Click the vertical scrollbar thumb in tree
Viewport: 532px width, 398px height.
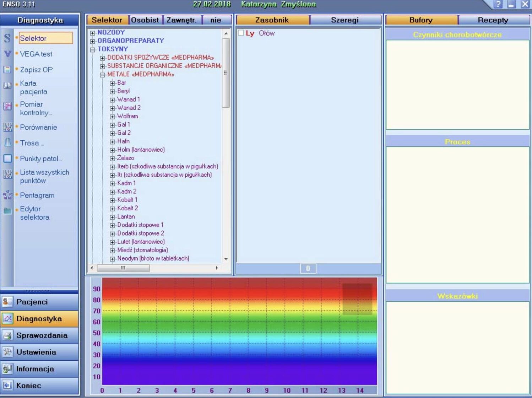click(226, 72)
